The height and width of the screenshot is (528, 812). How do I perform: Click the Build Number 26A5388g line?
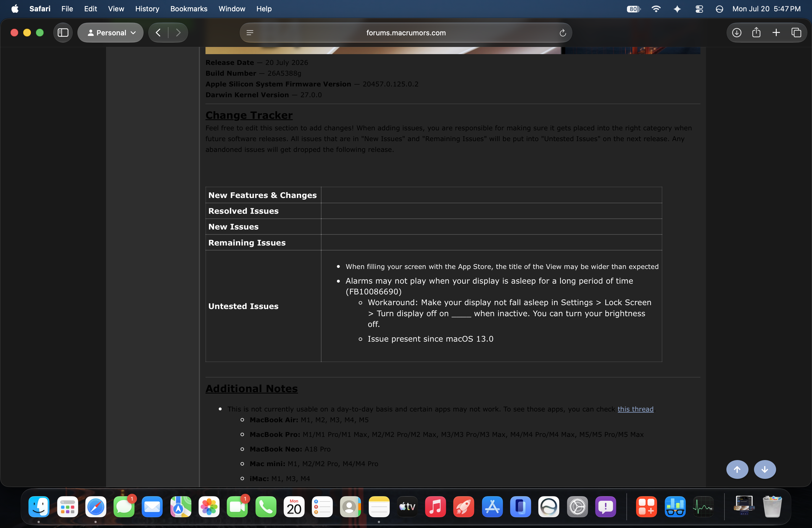click(253, 73)
